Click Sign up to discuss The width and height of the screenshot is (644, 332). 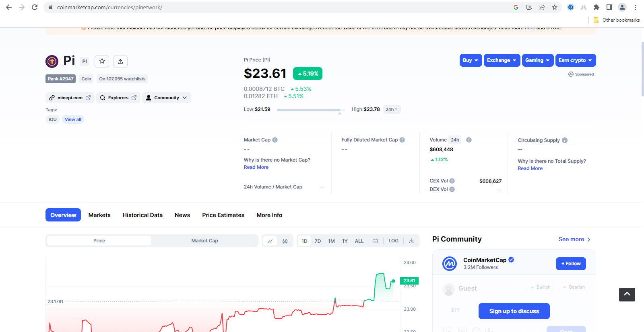514,311
